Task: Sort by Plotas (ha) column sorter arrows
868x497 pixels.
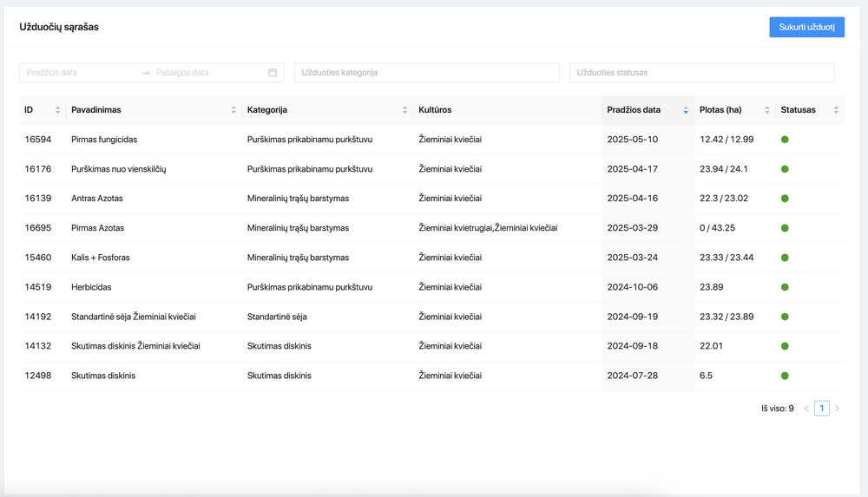Action: pyautogui.click(x=767, y=110)
